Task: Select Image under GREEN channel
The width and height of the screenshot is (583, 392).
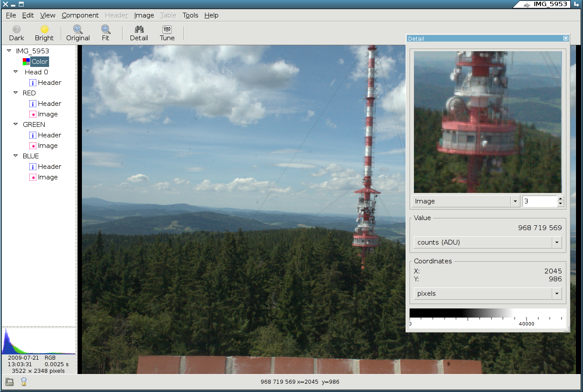Action: click(47, 146)
